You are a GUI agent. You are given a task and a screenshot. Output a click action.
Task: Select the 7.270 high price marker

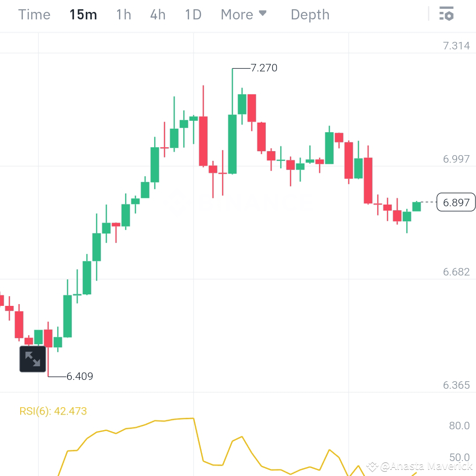tap(264, 68)
